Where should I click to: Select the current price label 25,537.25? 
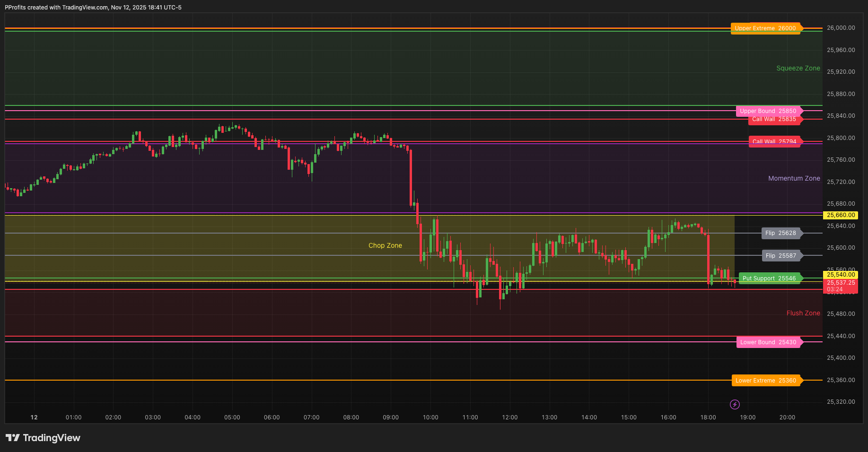(840, 283)
